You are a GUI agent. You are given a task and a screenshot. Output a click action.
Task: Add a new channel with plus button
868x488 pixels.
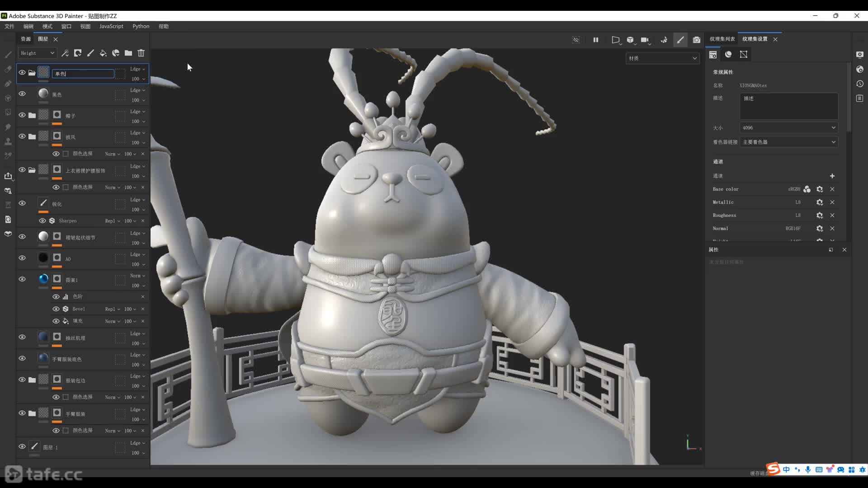pos(832,176)
